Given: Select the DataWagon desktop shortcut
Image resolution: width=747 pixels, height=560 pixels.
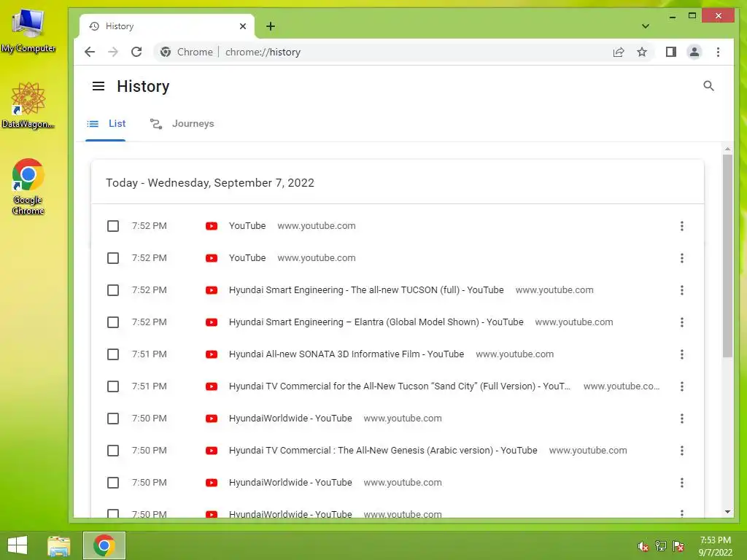Looking at the screenshot, I should coord(28,105).
